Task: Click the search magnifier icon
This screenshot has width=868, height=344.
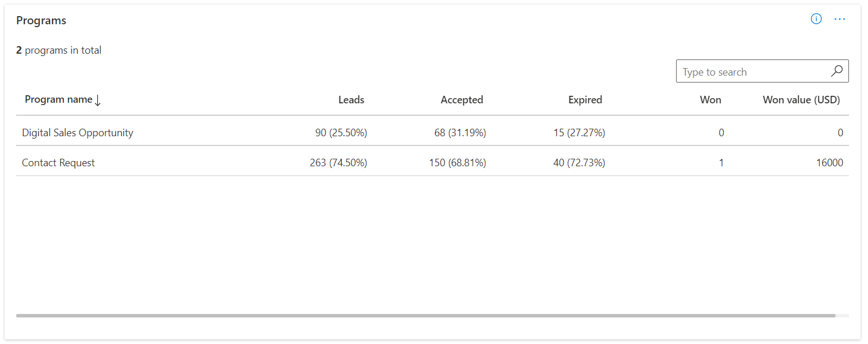Action: (837, 71)
